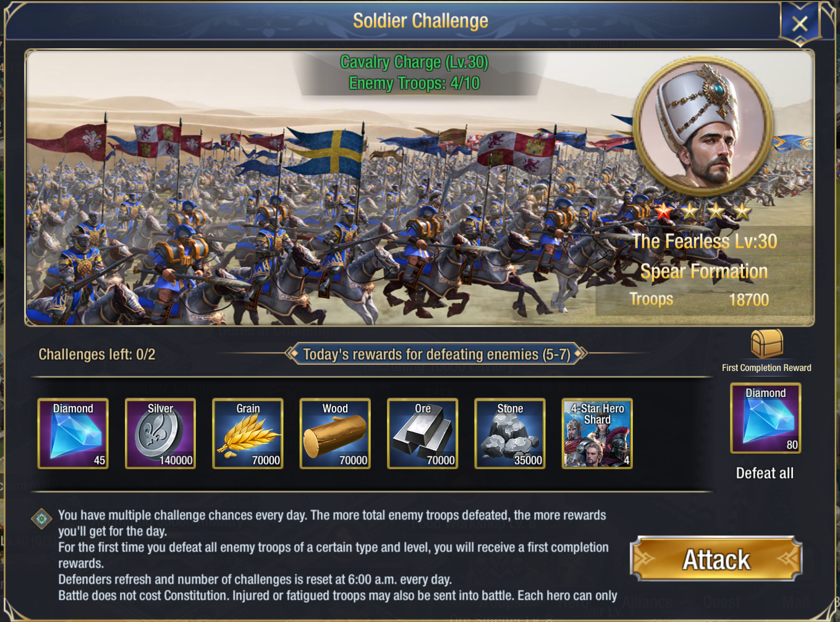This screenshot has width=840, height=622.
Task: Open the Diamond 80 first completion reward
Action: tap(766, 418)
